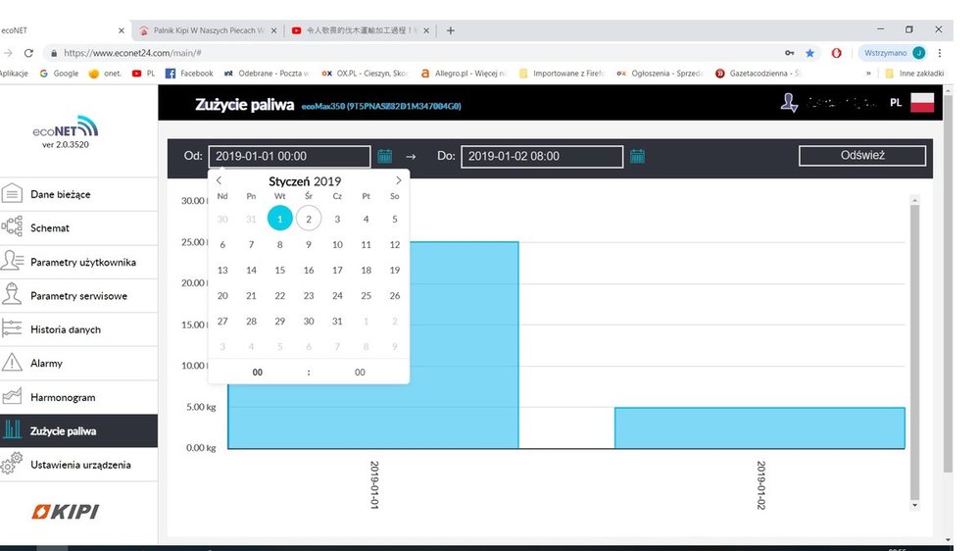Go to previous month in calendar

click(219, 180)
